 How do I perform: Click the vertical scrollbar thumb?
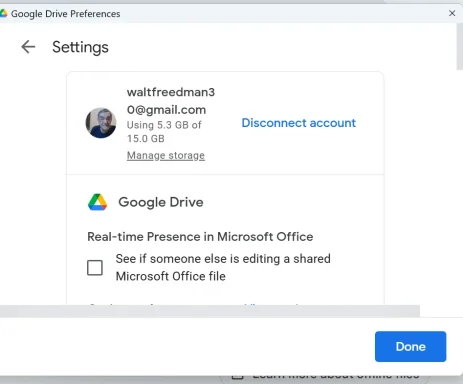pyautogui.click(x=459, y=47)
